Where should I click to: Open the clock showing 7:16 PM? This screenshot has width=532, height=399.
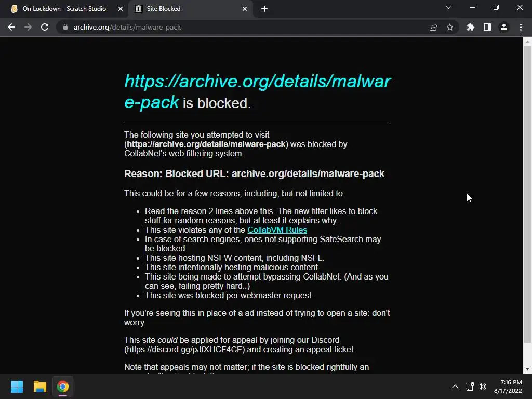point(508,387)
